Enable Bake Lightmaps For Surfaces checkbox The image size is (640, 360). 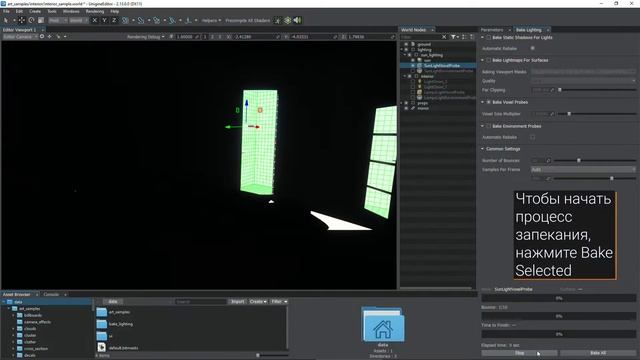coord(488,60)
